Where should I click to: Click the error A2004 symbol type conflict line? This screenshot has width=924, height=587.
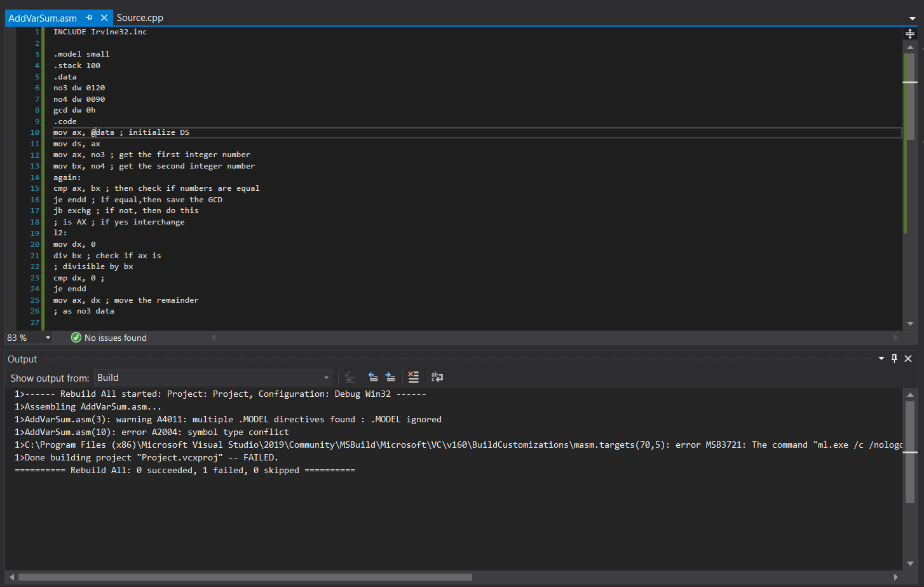click(x=152, y=432)
